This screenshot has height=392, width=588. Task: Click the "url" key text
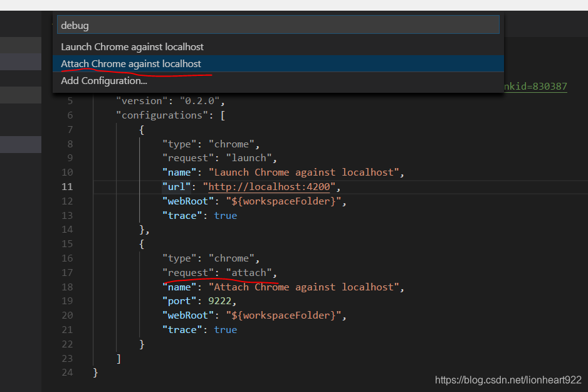[176, 187]
